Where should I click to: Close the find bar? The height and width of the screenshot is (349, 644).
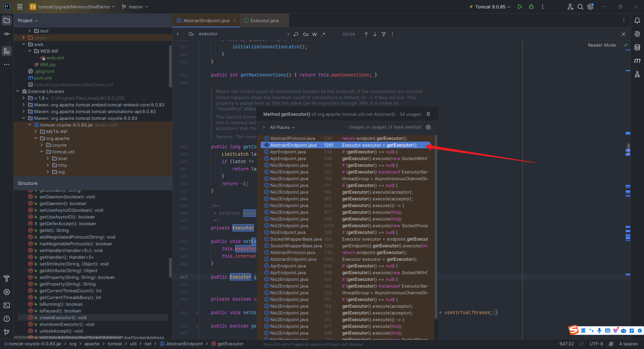[x=624, y=34]
